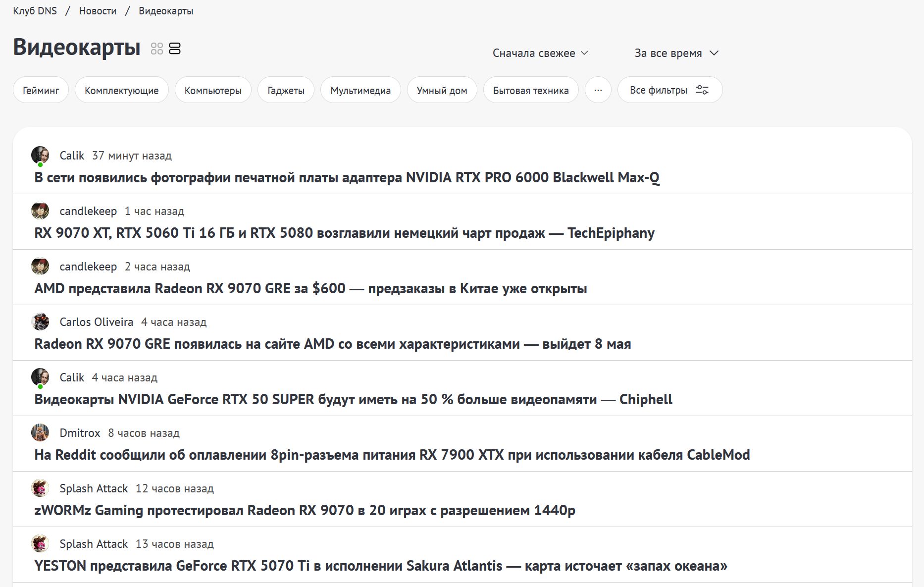Select the Бытовая техника category chip
Screen dimensions: 924x587
pos(531,90)
